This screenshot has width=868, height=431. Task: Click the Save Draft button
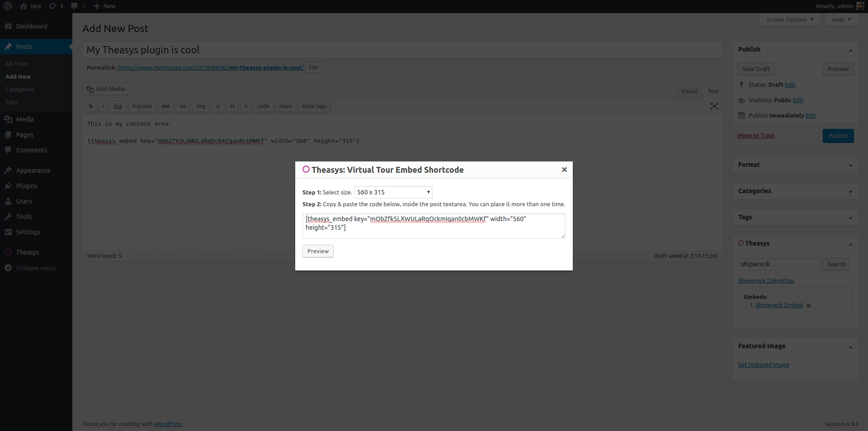pos(756,69)
